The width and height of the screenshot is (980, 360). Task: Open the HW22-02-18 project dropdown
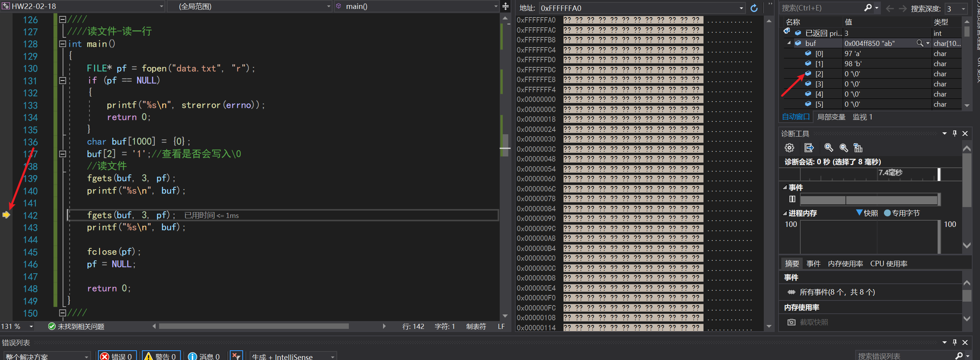click(x=161, y=7)
